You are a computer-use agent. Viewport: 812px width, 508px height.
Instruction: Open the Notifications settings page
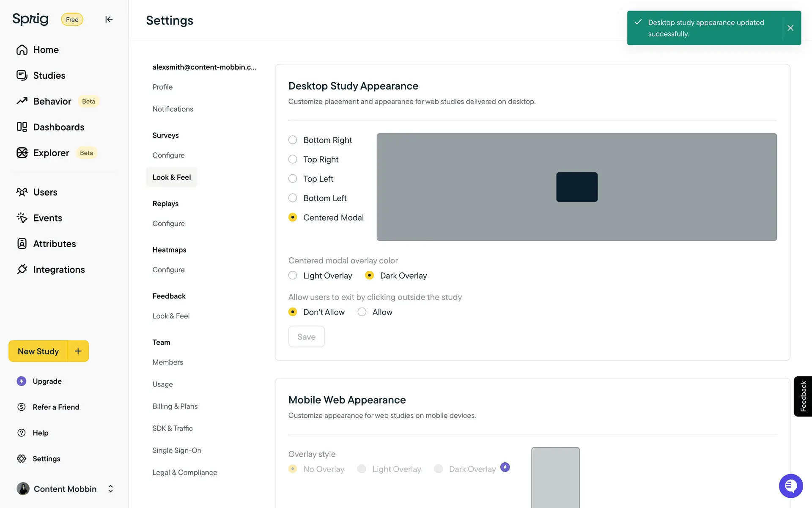coord(173,109)
